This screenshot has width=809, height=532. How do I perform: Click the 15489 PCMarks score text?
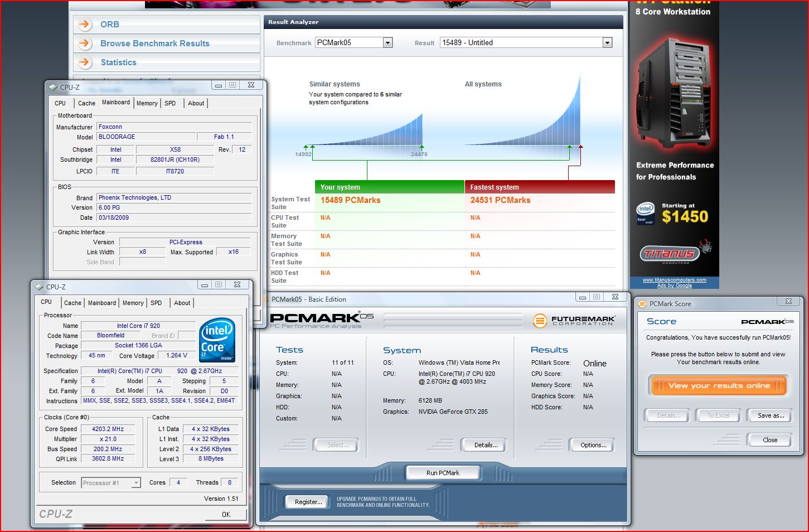(350, 200)
